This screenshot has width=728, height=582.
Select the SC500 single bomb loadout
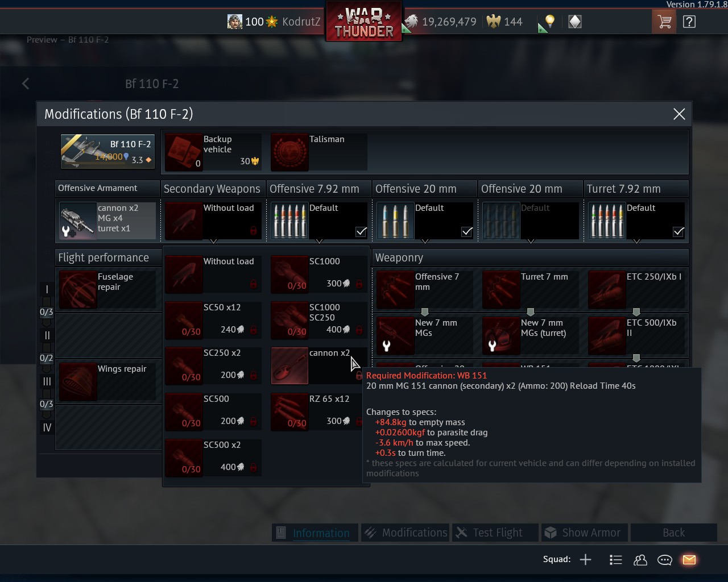coord(213,411)
